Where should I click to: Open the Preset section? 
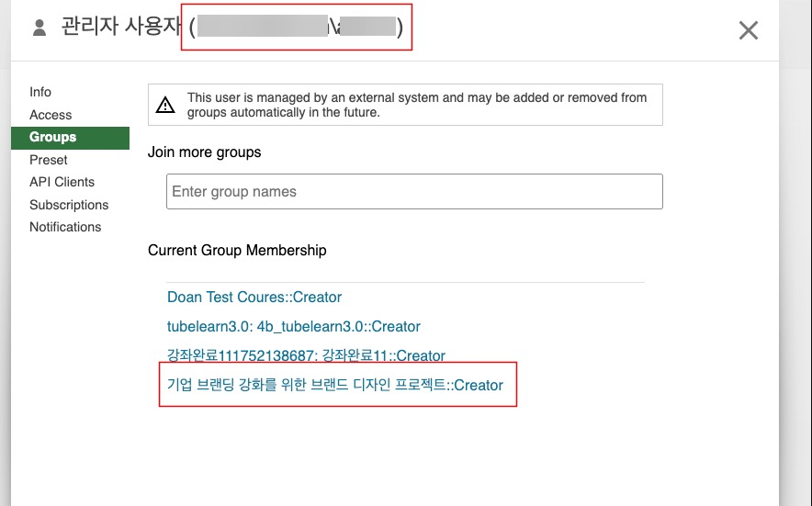pos(49,160)
